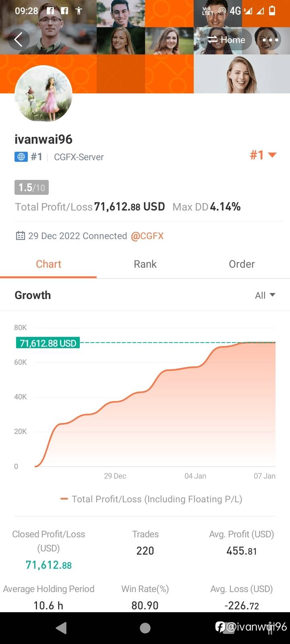Open the All time-range dropdown
This screenshot has height=644, width=290.
click(x=265, y=295)
